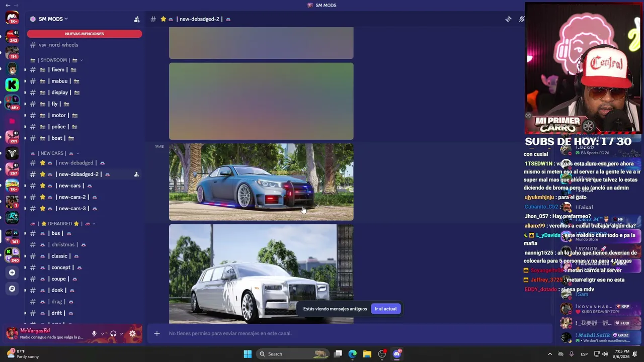
Task: Click the Windows taskbar Search box
Action: [x=293, y=354]
